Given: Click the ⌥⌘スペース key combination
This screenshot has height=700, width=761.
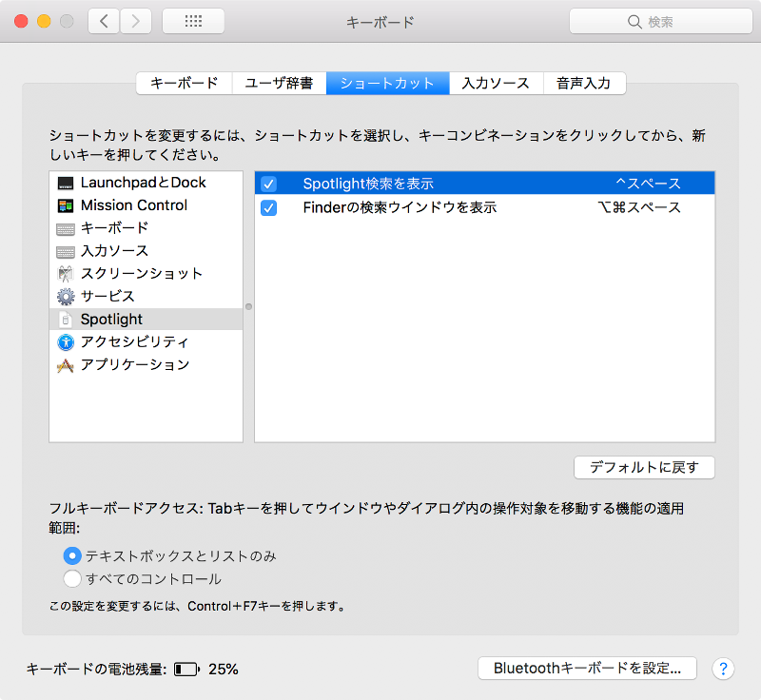Looking at the screenshot, I should tap(639, 207).
